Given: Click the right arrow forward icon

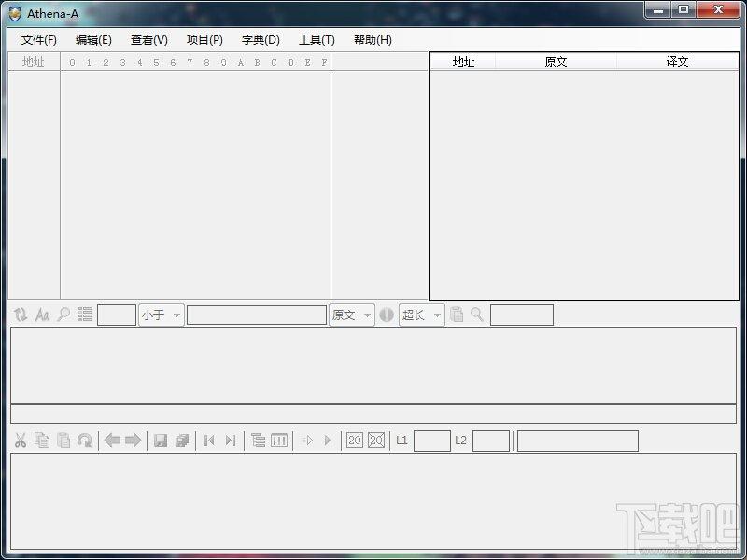Looking at the screenshot, I should click(x=133, y=441).
